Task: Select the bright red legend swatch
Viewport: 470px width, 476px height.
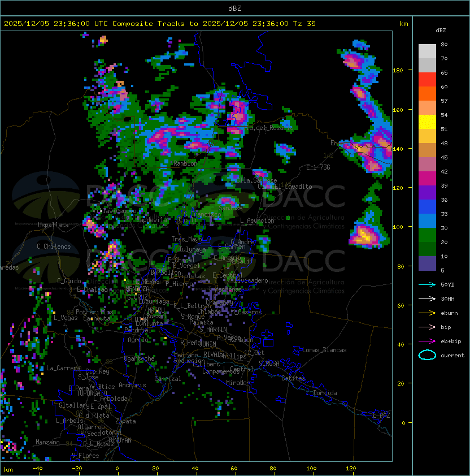Action: pos(427,80)
